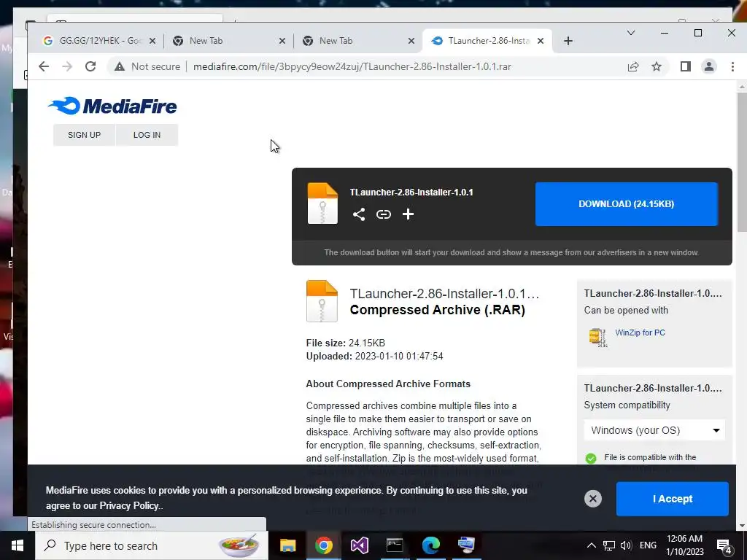747x560 pixels.
Task: Open Microsoft Edge from the taskbar
Action: [430, 545]
